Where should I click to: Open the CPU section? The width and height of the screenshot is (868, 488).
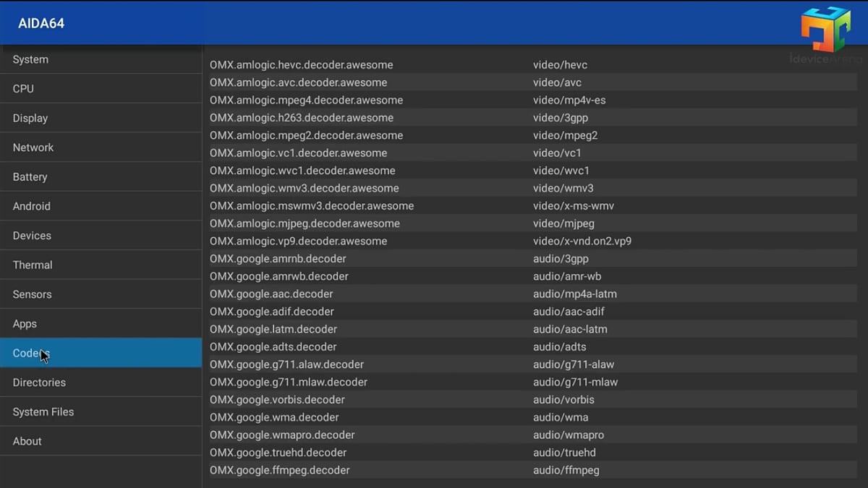101,88
